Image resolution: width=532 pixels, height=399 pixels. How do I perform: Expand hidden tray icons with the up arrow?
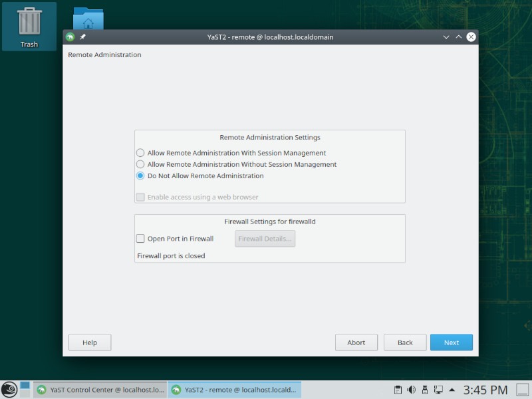coord(452,389)
